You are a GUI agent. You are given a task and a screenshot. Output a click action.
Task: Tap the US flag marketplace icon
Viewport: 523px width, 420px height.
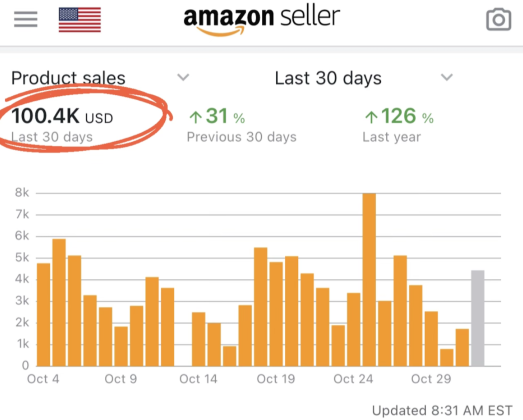pos(80,20)
